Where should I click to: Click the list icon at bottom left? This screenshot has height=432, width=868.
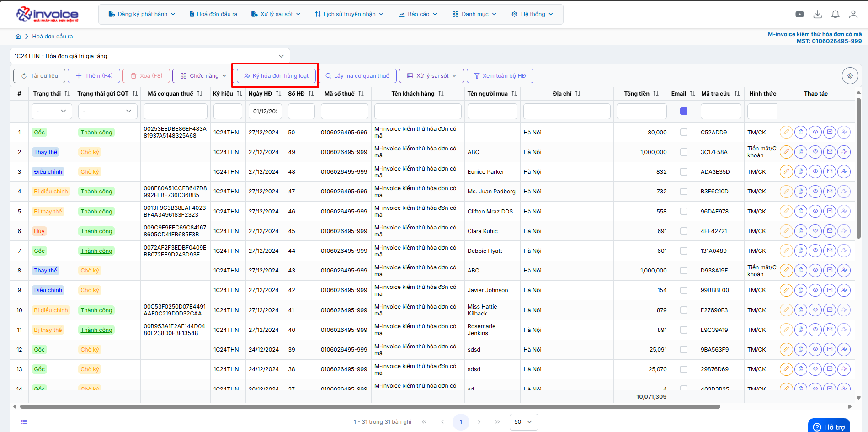click(x=24, y=422)
